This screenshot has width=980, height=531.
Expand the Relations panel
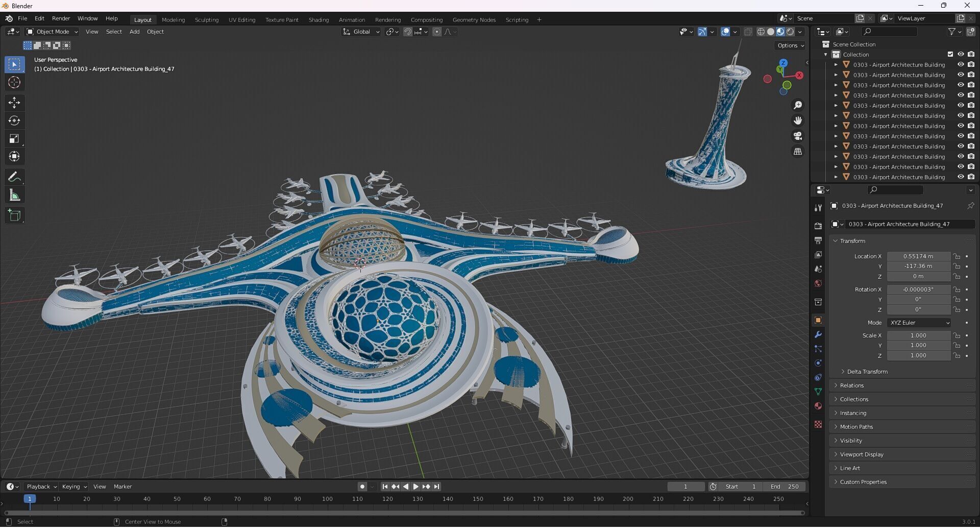point(851,385)
